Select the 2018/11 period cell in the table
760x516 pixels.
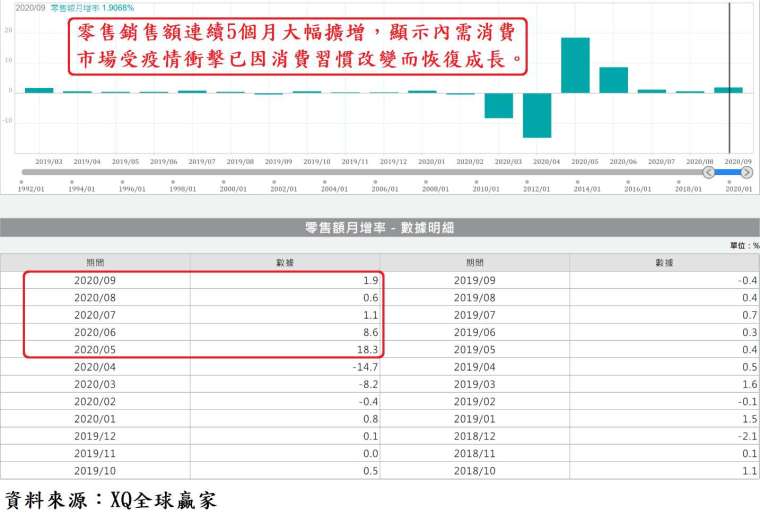(x=475, y=453)
